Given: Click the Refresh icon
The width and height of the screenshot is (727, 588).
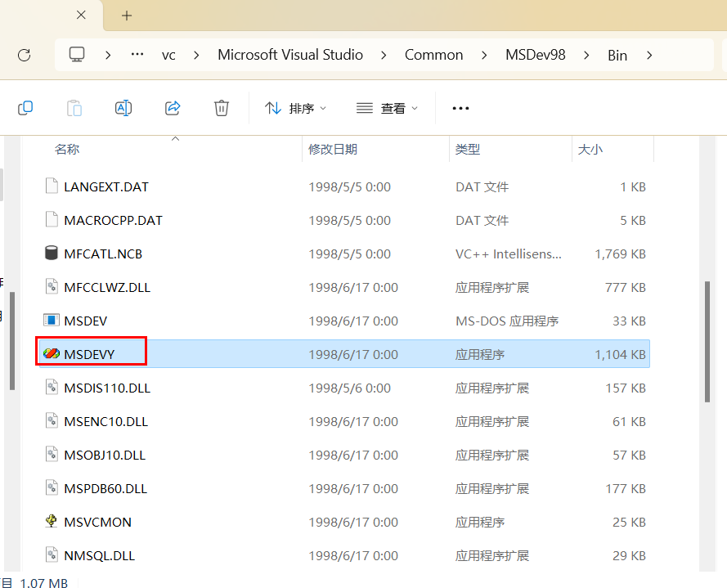Looking at the screenshot, I should point(24,55).
